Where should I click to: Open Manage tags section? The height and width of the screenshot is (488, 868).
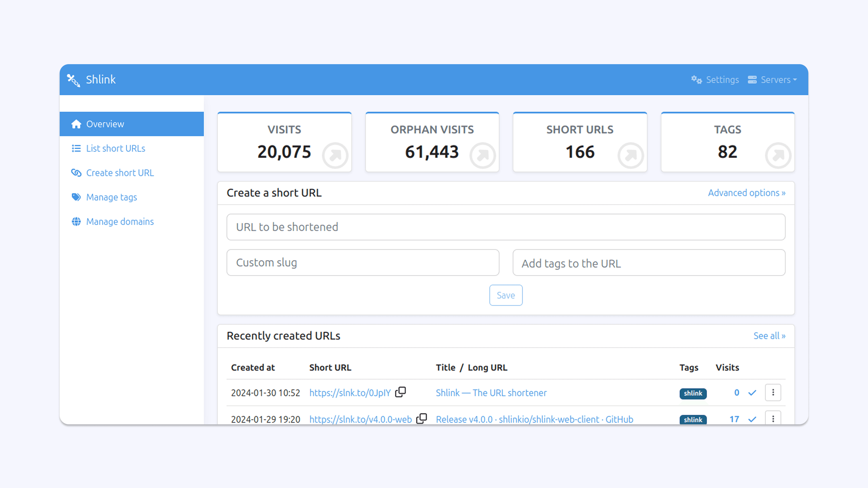(x=132, y=197)
